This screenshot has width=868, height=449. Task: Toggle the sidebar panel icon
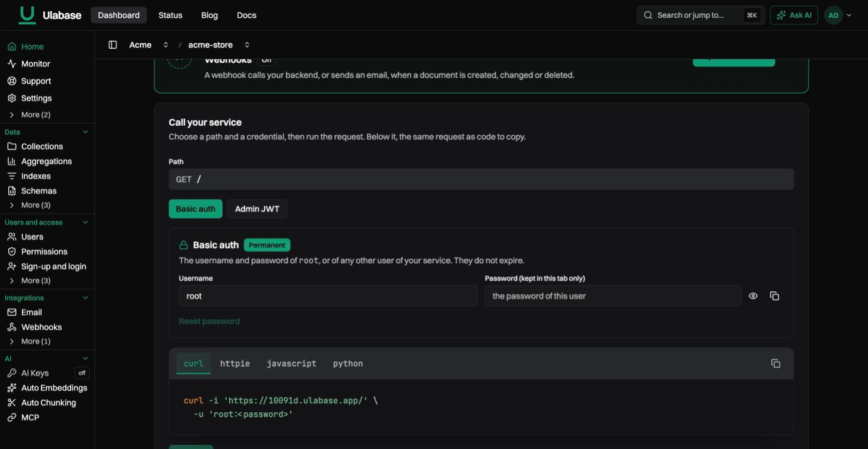coord(113,45)
